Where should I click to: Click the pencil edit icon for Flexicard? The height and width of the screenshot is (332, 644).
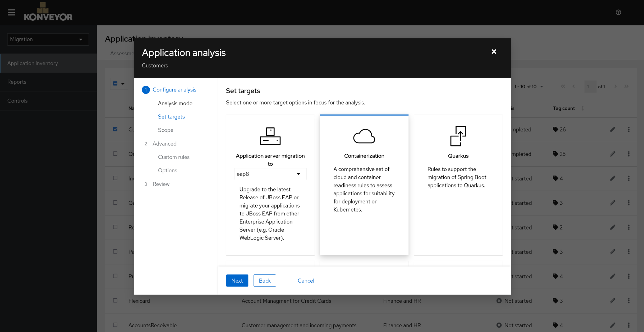tap(612, 301)
